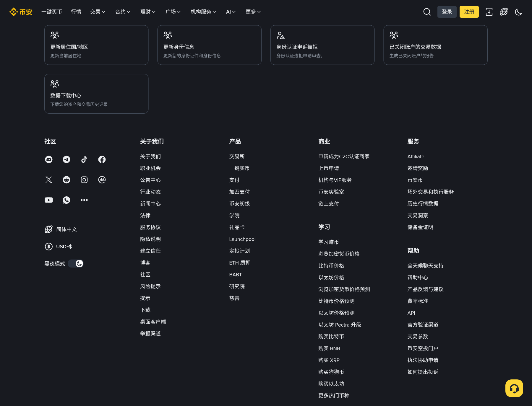Change language from 简体中文 selector
This screenshot has width=532, height=406.
61,229
